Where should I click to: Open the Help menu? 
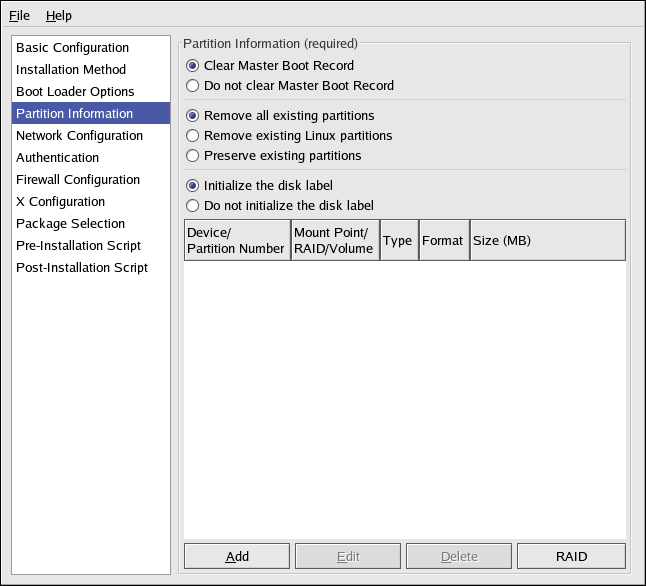tap(58, 15)
